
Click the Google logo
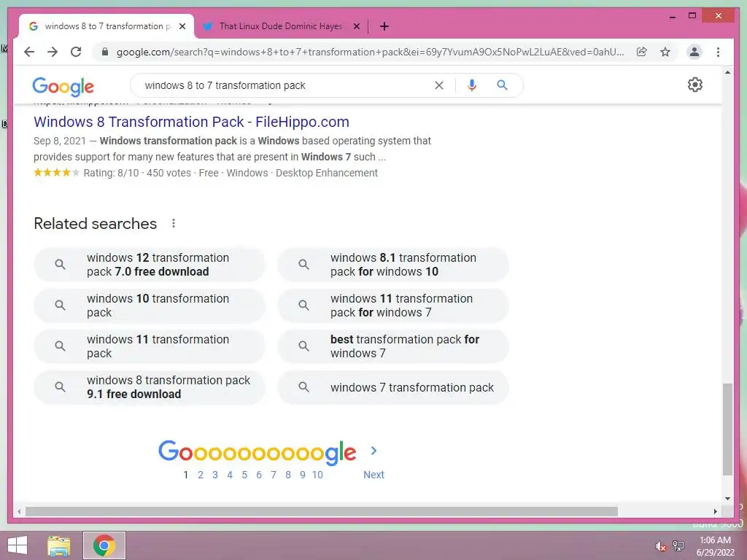click(x=63, y=86)
